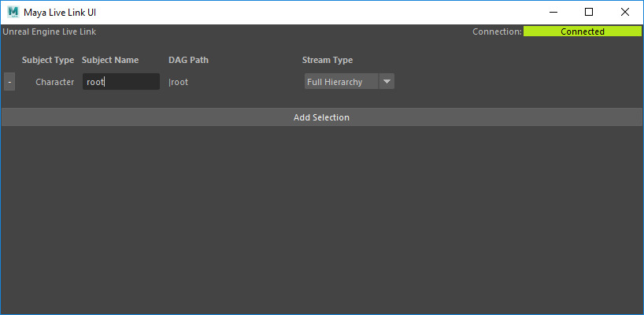
Task: Select the Character subject type label
Action: coord(54,82)
